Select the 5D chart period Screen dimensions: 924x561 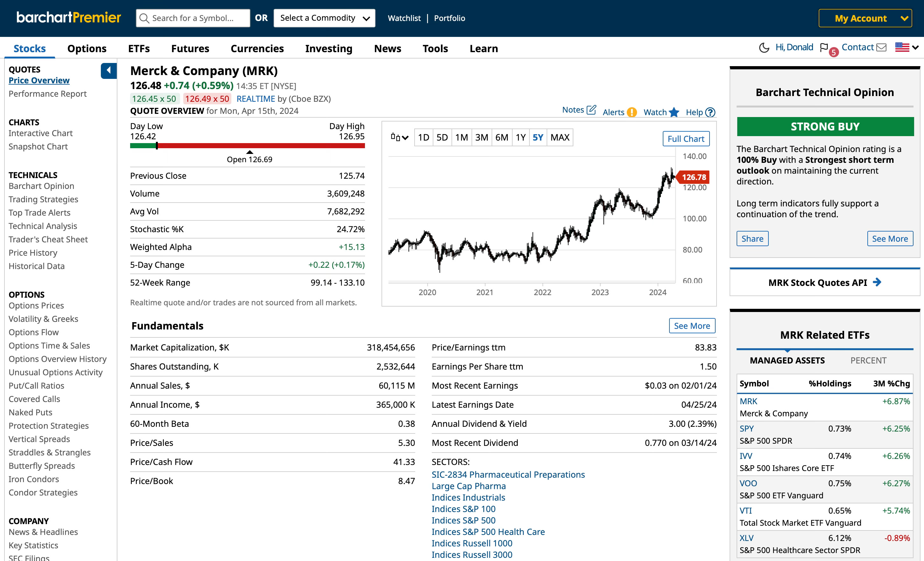[x=442, y=137]
